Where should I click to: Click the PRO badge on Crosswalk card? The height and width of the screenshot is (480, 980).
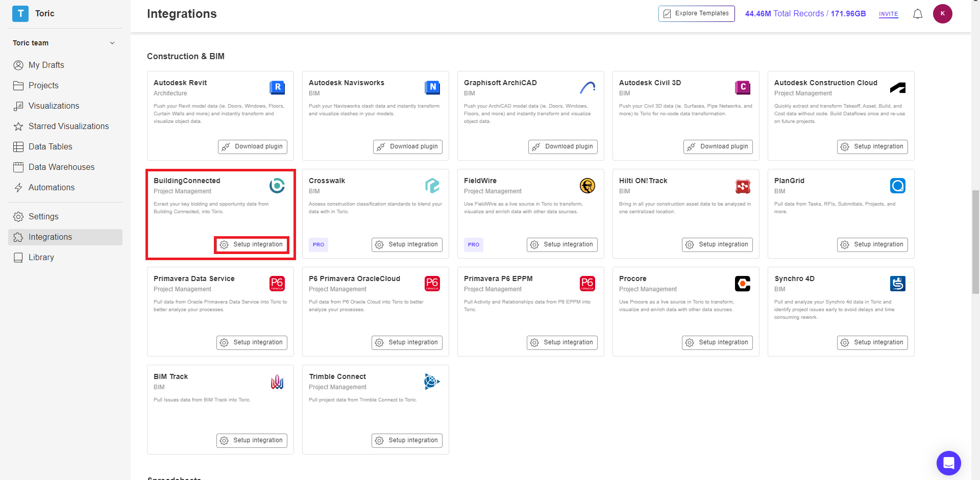(x=318, y=245)
